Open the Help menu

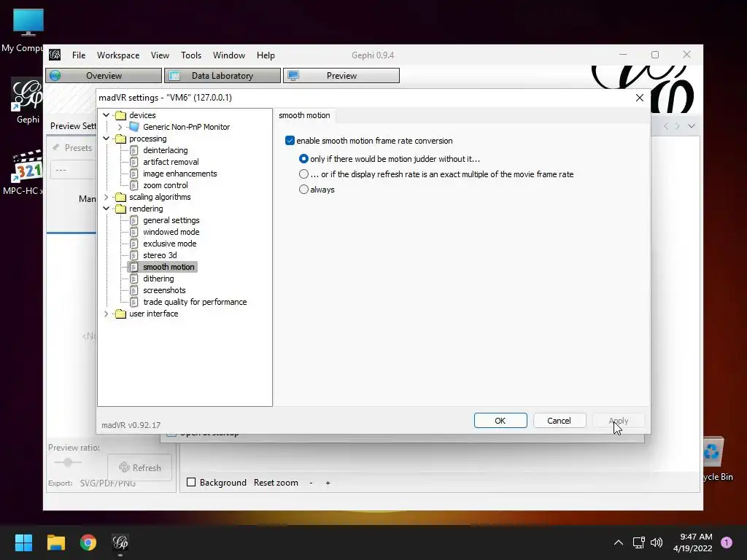[266, 55]
